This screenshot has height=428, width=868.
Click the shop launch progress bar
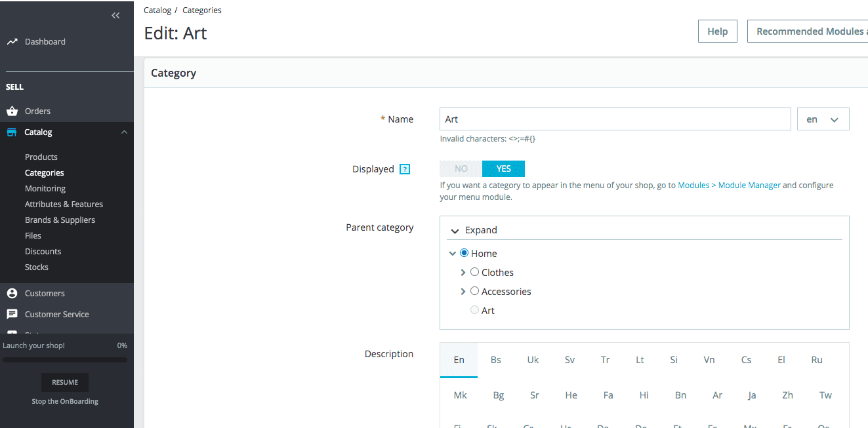(x=64, y=359)
